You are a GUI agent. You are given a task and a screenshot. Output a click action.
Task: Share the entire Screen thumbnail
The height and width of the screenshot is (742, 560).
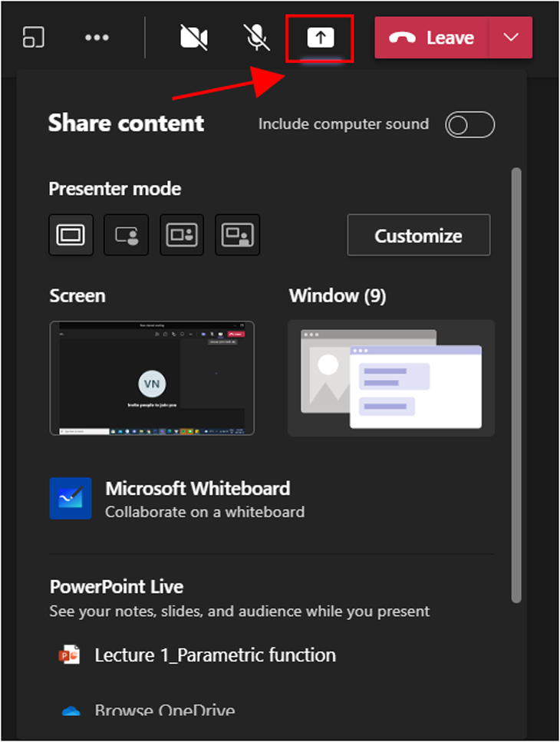click(152, 378)
